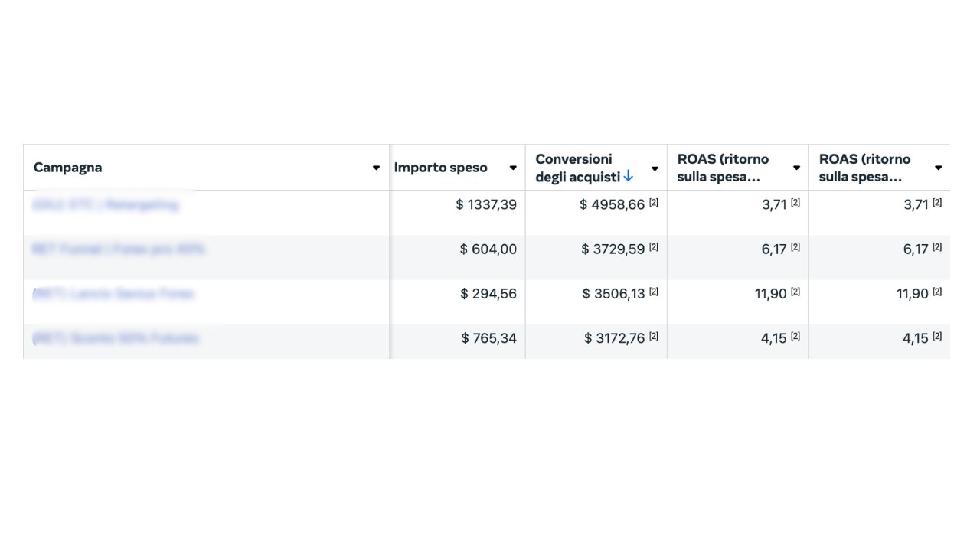Open the [2] footnote marker next to $ 3729,59

[x=654, y=247]
